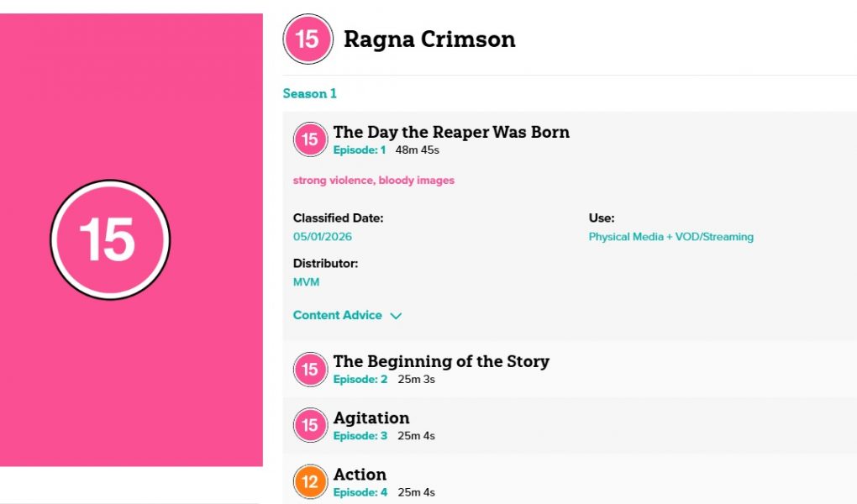Expand the Action episode row
This screenshot has width=857, height=504.
click(x=360, y=475)
